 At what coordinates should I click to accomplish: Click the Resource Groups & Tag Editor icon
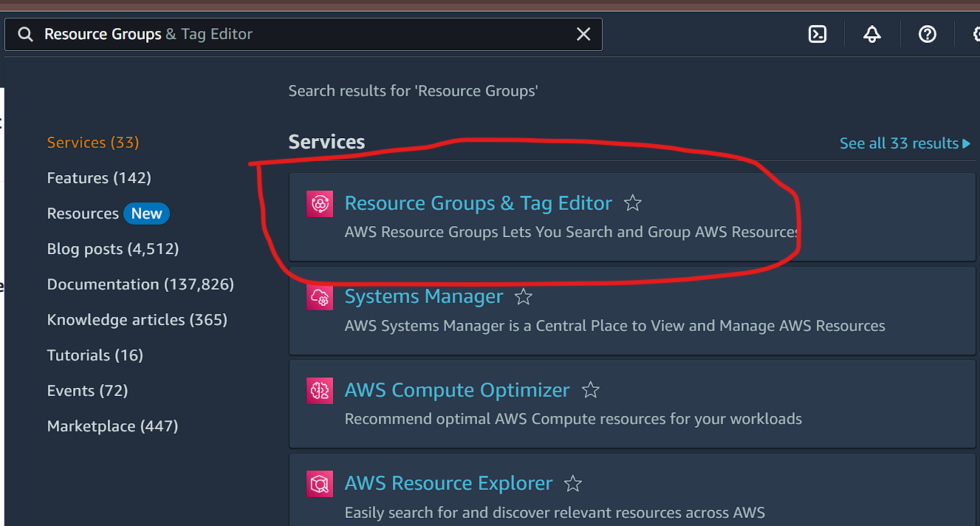pos(320,204)
